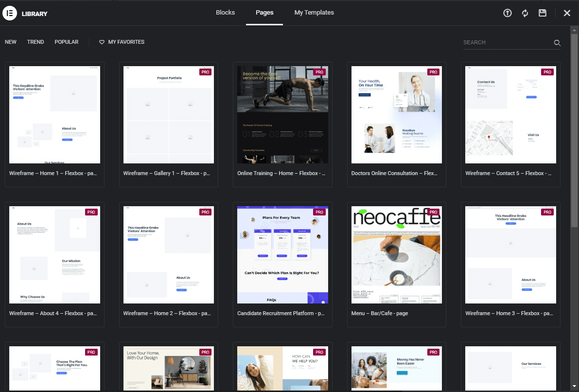Show MY FAVORITES templates
Screen dimensions: 579x392
(x=122, y=42)
